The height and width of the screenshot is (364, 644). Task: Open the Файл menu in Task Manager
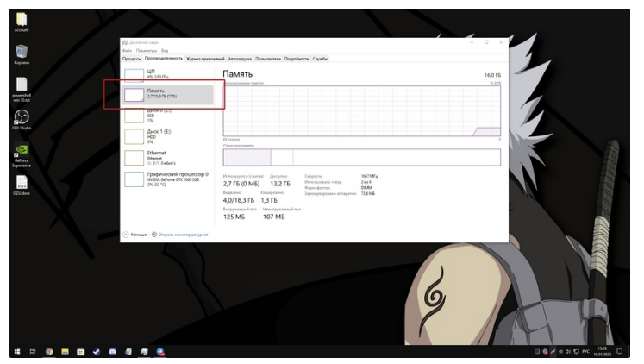pos(127,51)
